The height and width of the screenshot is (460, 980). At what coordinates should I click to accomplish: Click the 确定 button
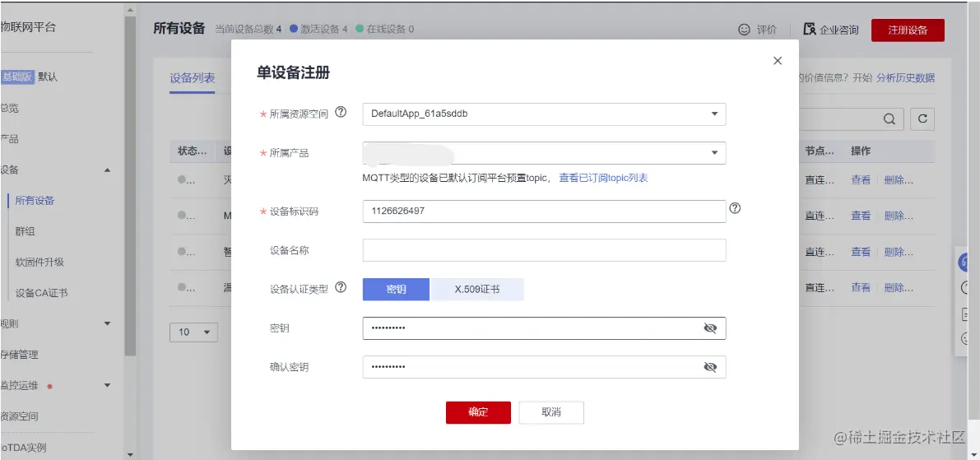coord(478,412)
